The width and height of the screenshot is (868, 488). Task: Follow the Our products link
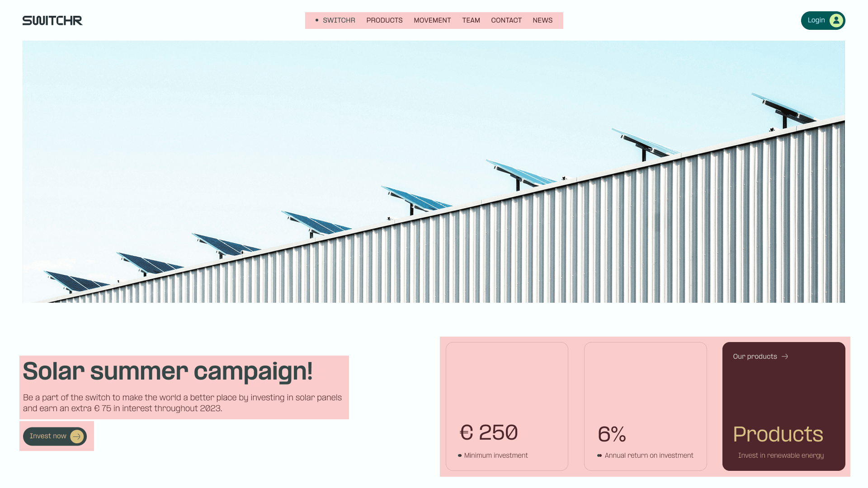[760, 357]
